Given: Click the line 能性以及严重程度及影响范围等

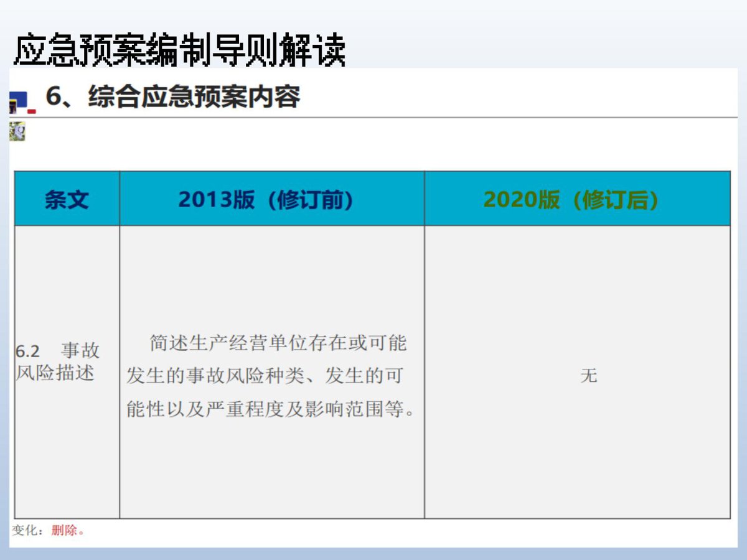Looking at the screenshot, I should [271, 409].
